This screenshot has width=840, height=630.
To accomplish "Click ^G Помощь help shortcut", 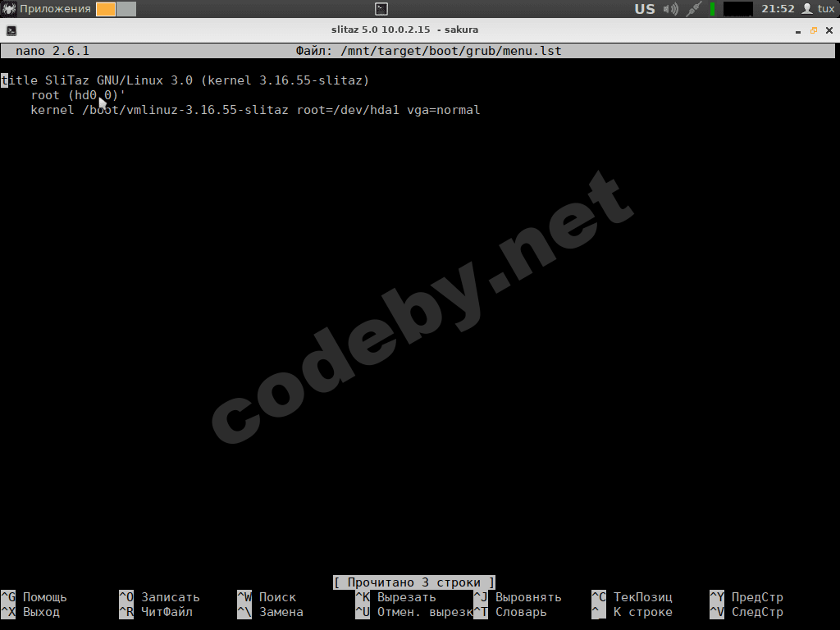I will click(34, 597).
